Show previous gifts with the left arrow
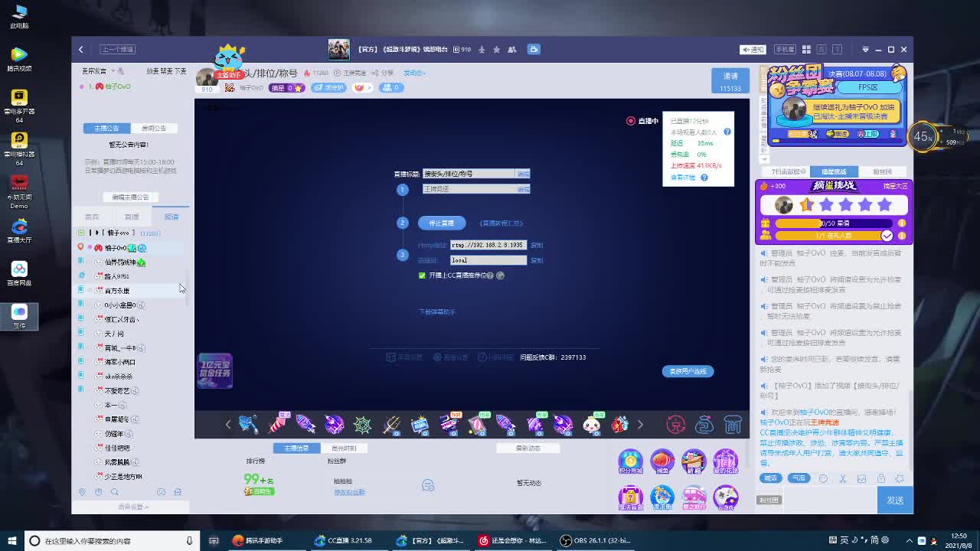This screenshot has height=551, width=980. click(x=228, y=424)
